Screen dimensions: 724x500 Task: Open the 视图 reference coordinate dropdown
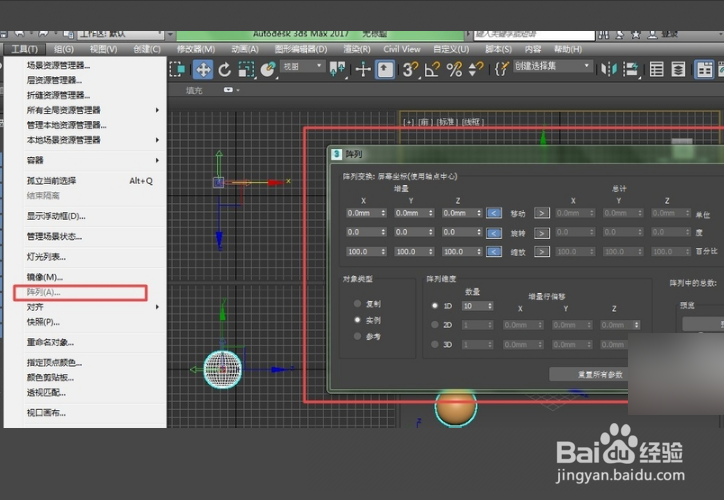click(302, 67)
